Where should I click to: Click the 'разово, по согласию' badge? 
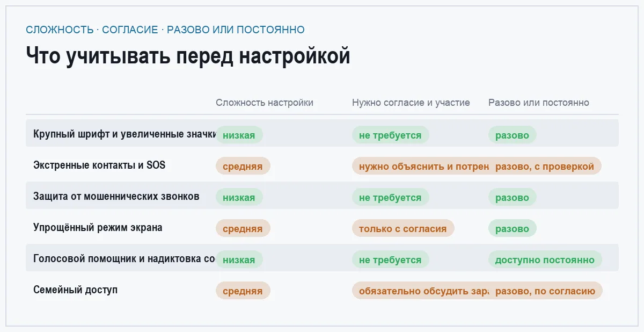click(x=545, y=291)
